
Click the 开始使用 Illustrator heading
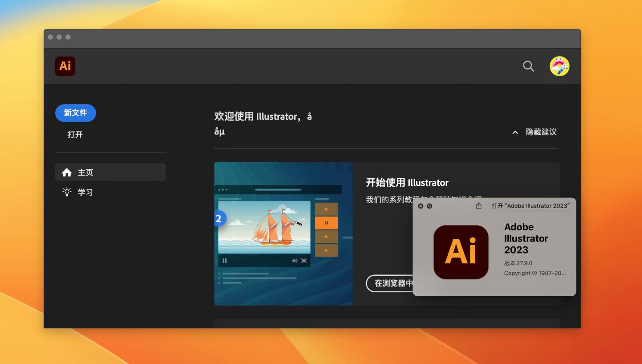tap(407, 183)
